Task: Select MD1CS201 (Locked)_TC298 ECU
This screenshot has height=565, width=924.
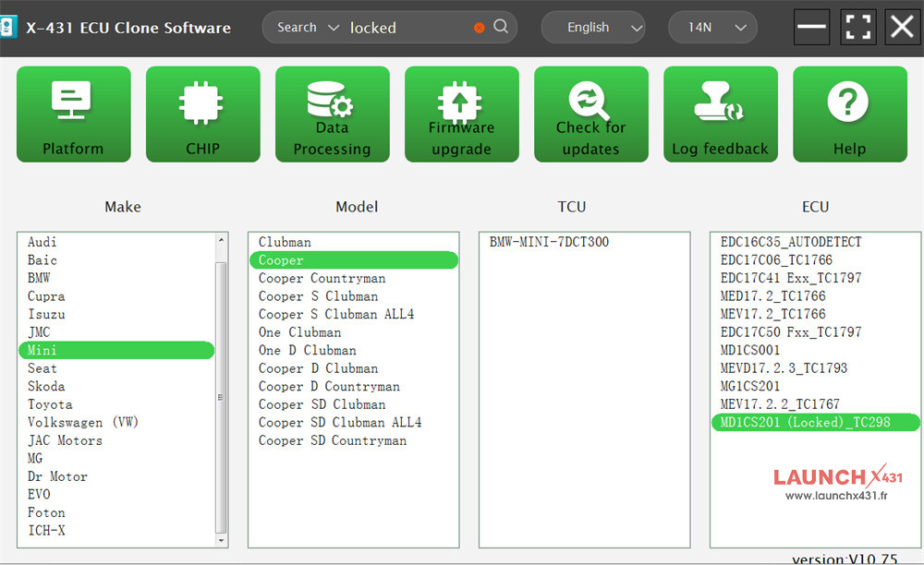Action: (x=816, y=422)
